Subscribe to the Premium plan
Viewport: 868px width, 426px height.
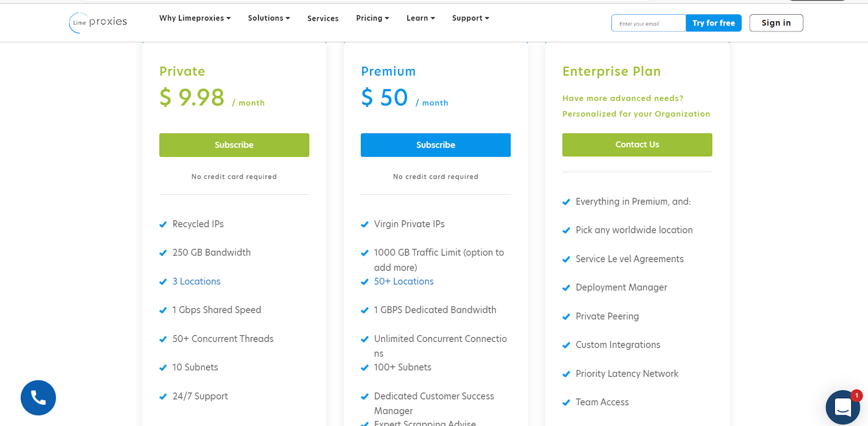click(x=436, y=145)
